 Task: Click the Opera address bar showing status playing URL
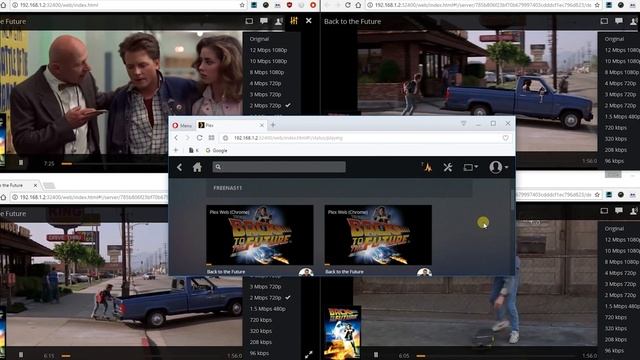(x=363, y=138)
